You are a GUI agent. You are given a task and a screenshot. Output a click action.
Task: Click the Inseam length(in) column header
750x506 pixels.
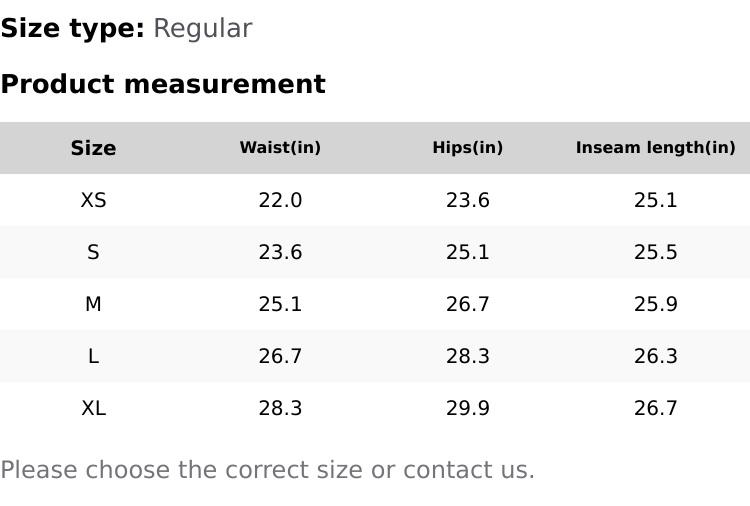tap(655, 148)
